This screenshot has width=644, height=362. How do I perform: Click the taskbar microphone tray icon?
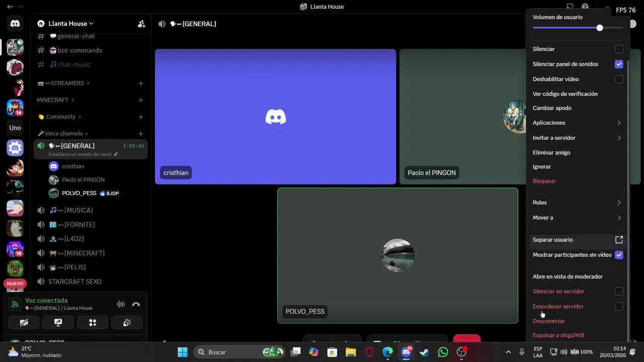point(522,352)
